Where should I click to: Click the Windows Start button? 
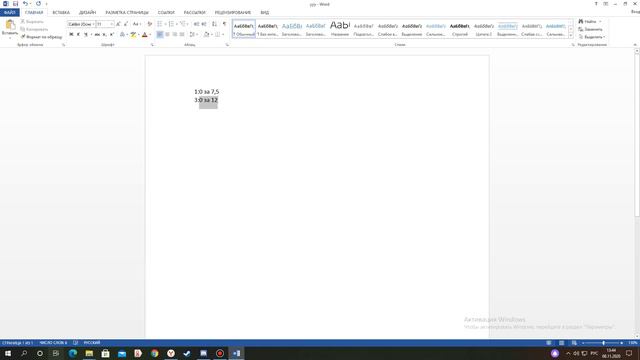(8, 353)
